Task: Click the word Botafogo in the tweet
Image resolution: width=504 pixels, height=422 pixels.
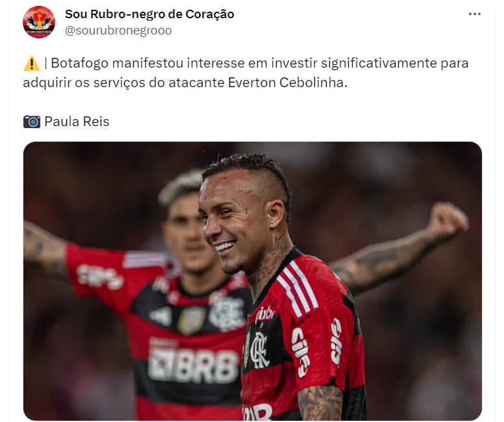Action: pyautogui.click(x=80, y=63)
